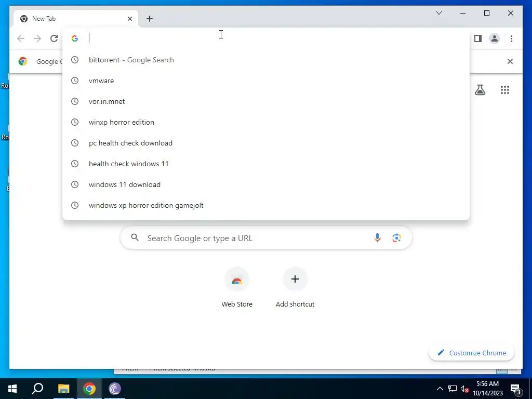Select the New Tab tab
This screenshot has width=532, height=399.
click(x=76, y=19)
